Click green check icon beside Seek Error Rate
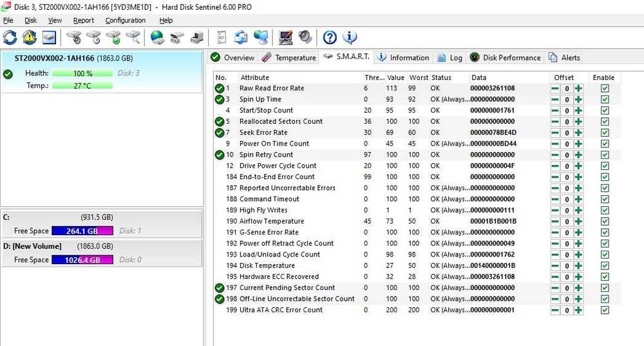 (220, 133)
